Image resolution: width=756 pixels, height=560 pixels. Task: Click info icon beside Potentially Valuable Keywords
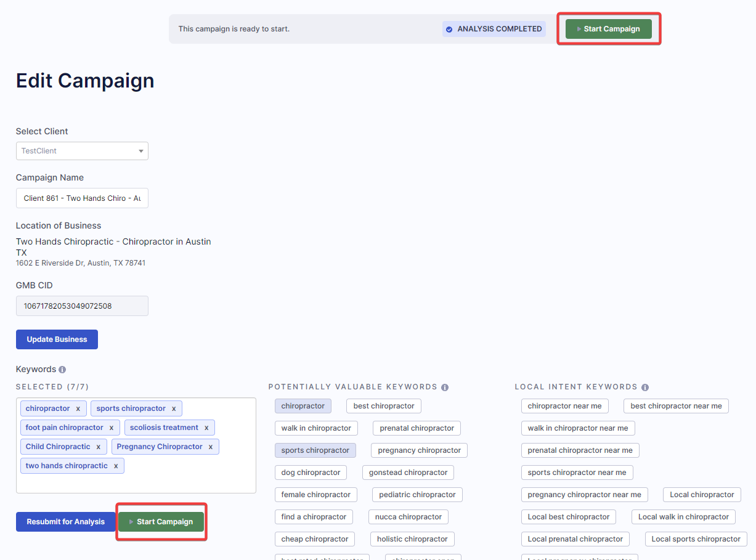[445, 388]
